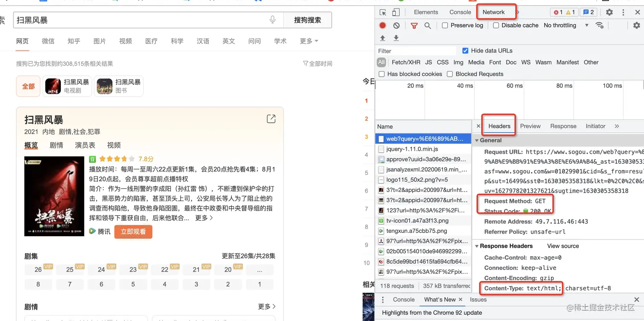This screenshot has height=321, width=644.
Task: Open the 更多 search category dropdown
Action: click(309, 41)
